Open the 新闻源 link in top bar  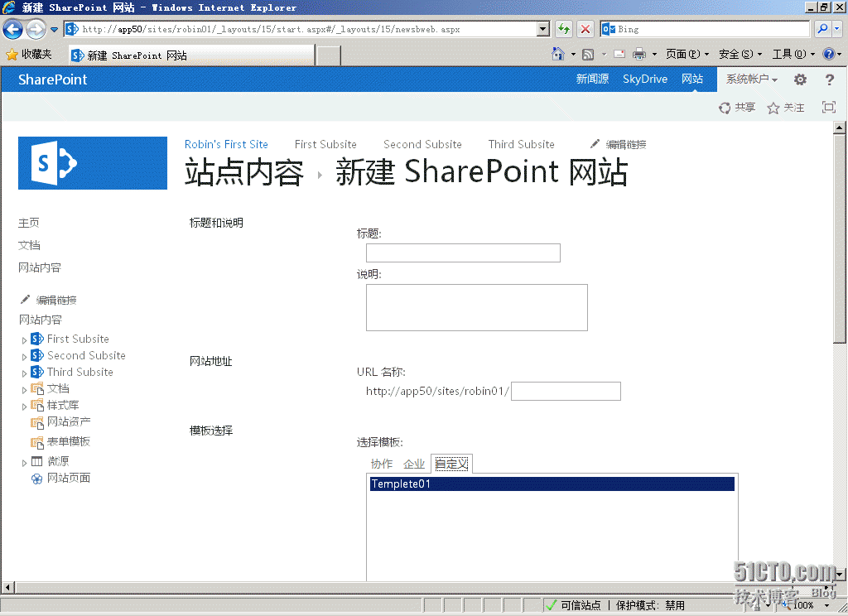pyautogui.click(x=592, y=79)
